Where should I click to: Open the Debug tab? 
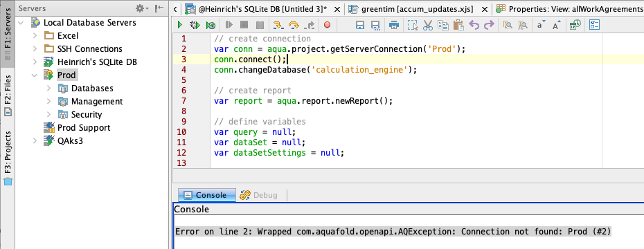pos(259,195)
